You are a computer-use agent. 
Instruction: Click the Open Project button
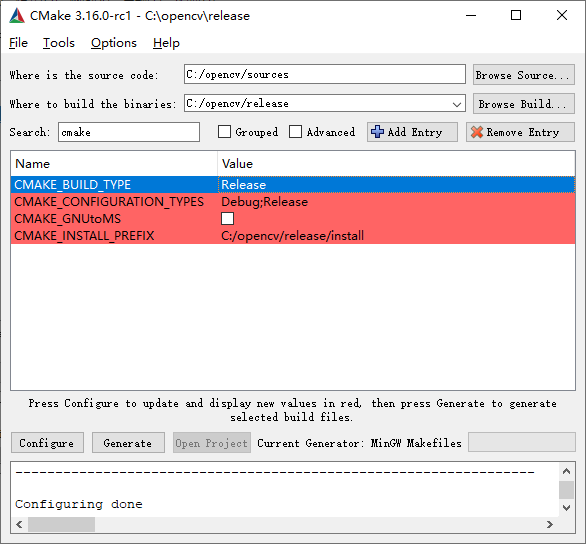click(212, 443)
